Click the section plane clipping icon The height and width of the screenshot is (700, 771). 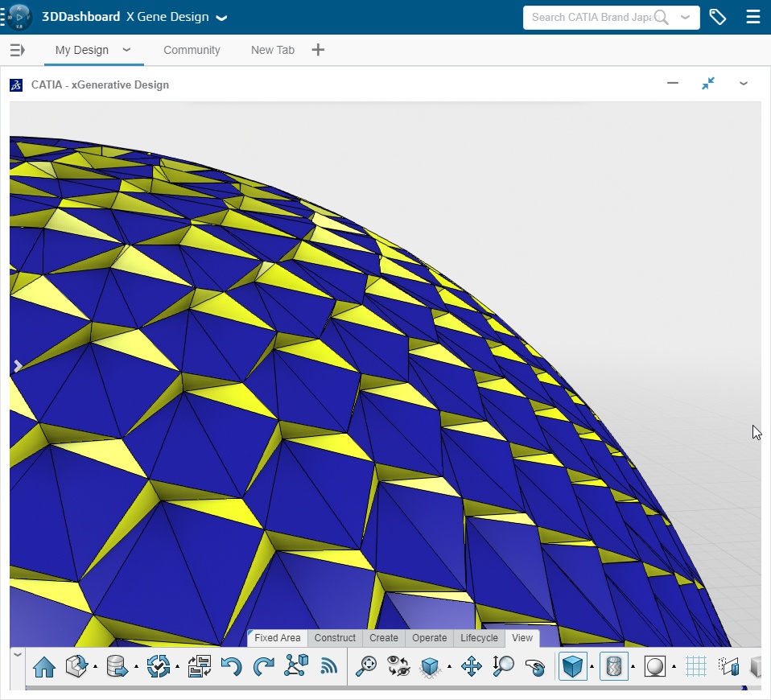coord(729,666)
